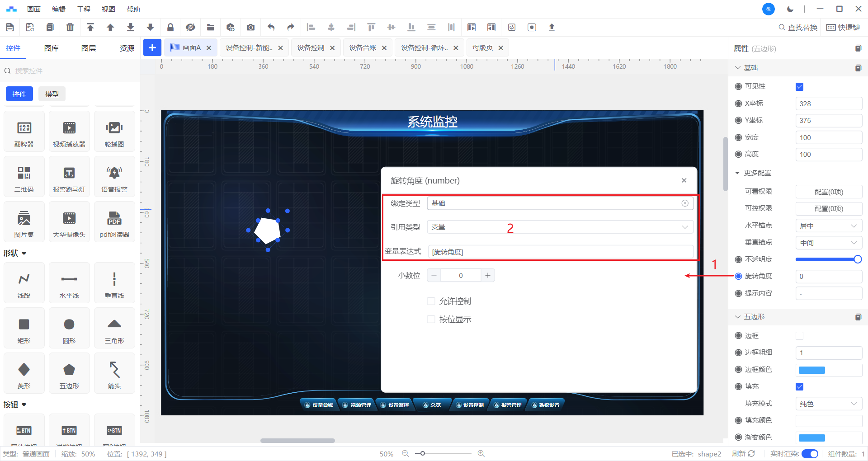Click the 可看权限 配置(0项) button
The image size is (868, 461).
click(828, 192)
